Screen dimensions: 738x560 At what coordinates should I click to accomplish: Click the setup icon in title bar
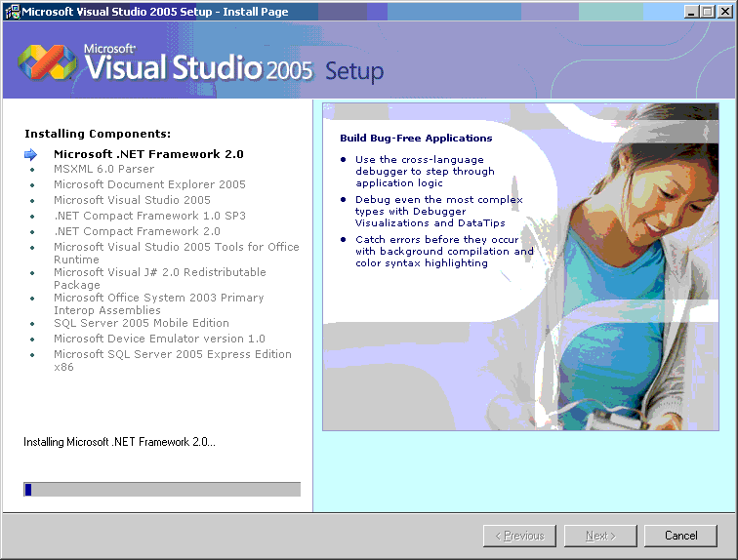13,12
